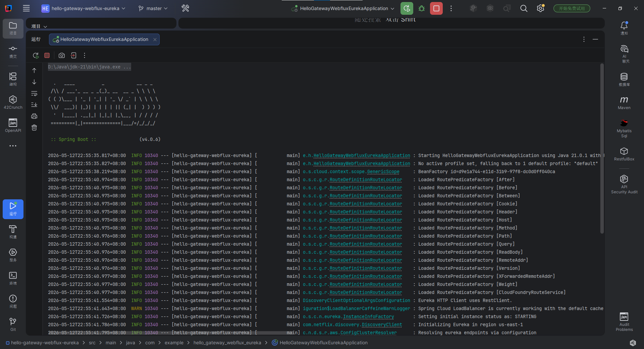The height and width of the screenshot is (349, 644).
Task: Stop process in Run panel toolbar
Action: point(47,55)
